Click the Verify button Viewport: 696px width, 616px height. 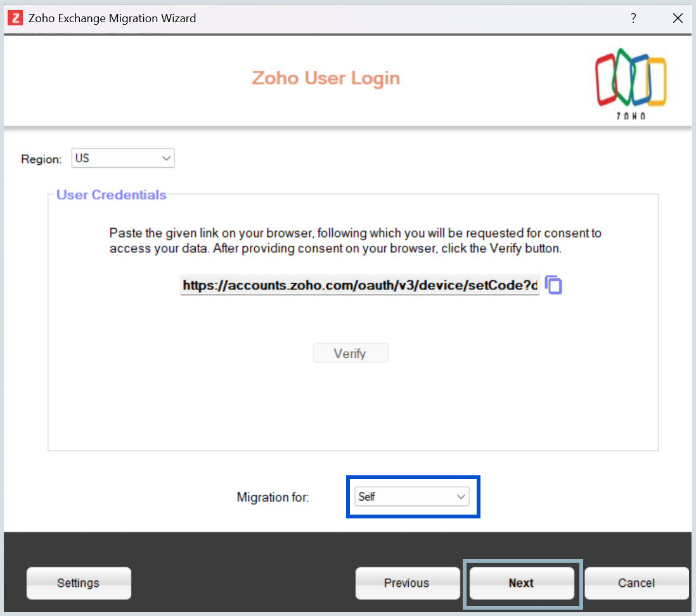coord(351,353)
